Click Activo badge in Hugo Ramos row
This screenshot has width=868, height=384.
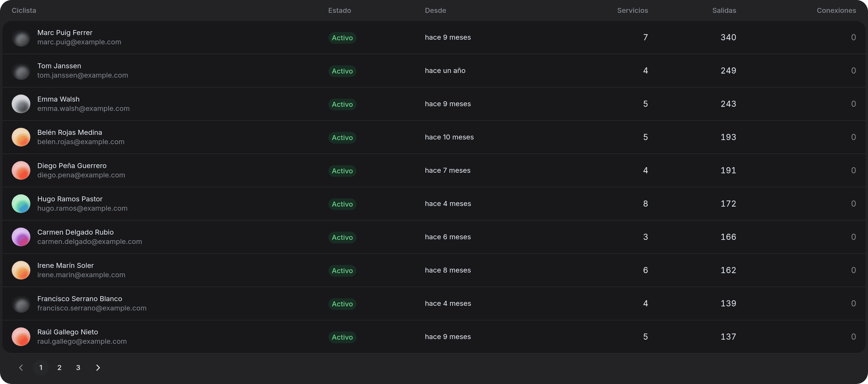point(342,204)
